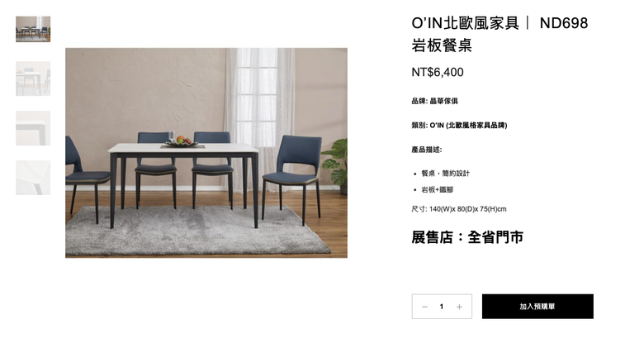Click the 晶華傢俱 brand text
Screen dimensions: 644x348
pos(443,101)
